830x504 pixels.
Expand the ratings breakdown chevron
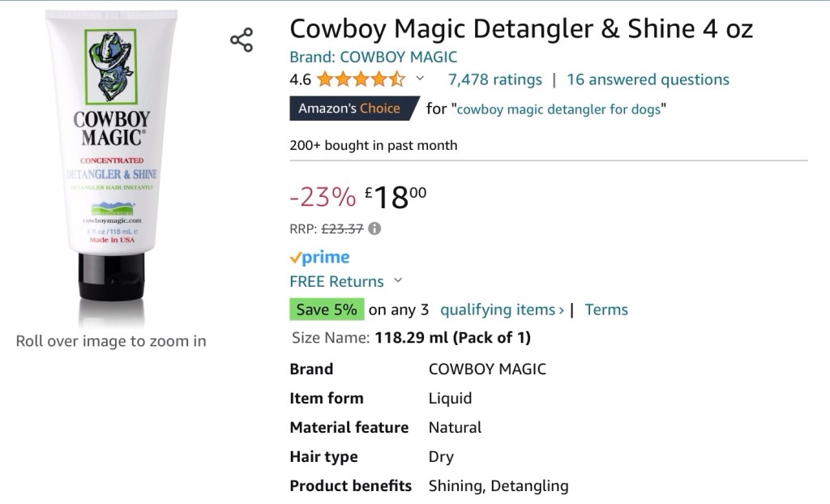click(420, 79)
